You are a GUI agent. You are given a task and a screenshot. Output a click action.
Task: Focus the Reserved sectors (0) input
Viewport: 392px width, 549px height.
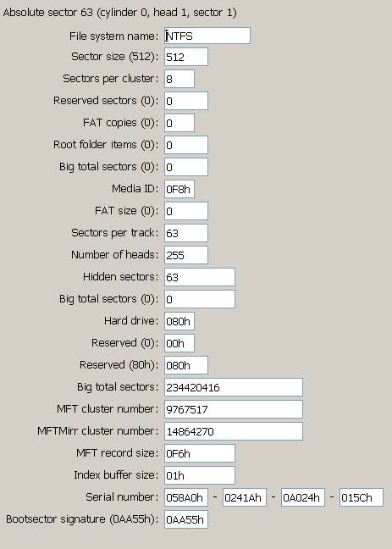[186, 101]
